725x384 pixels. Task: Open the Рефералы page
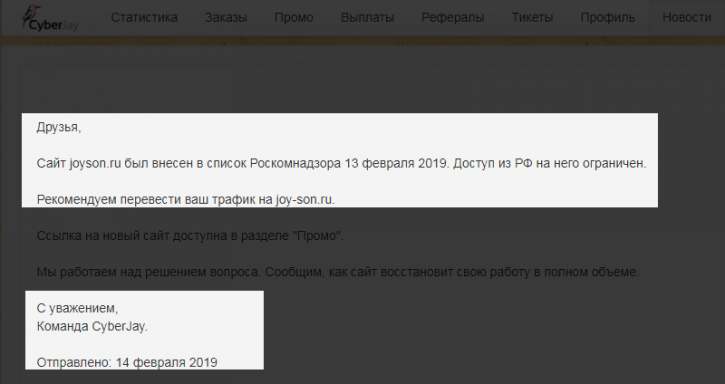tap(453, 18)
